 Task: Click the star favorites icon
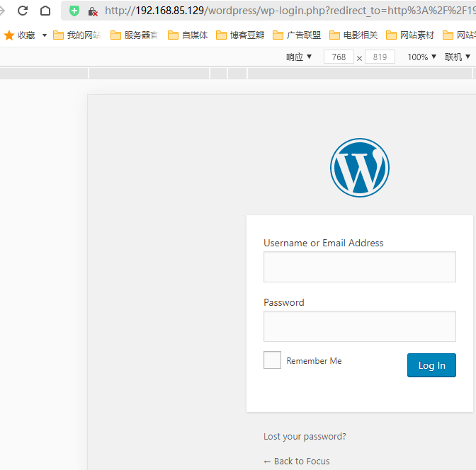coord(9,35)
